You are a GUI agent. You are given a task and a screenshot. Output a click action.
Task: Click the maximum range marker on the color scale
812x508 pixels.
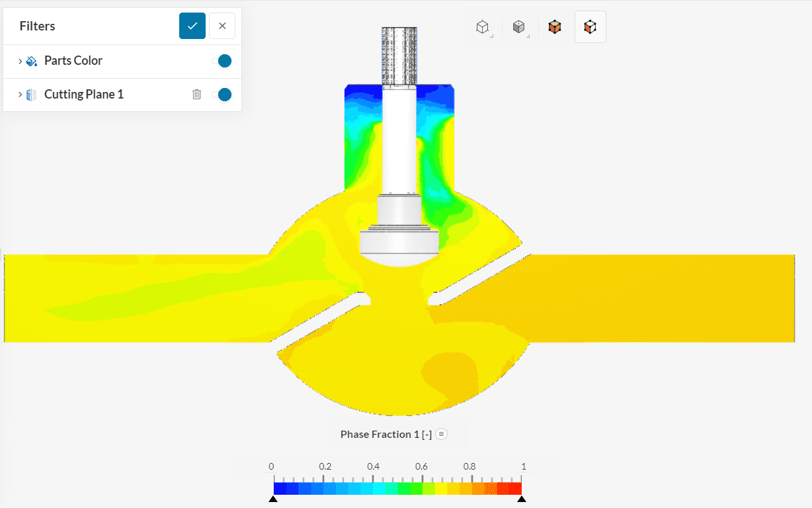tap(522, 499)
